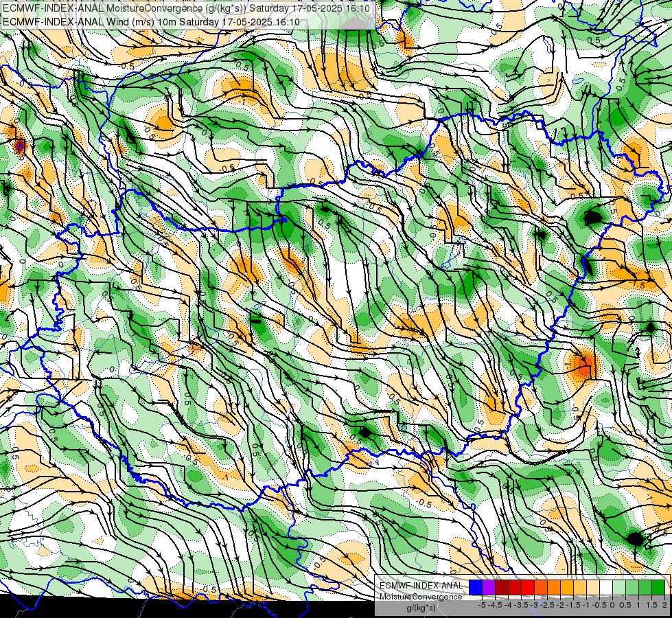
Task: Click the legend scale value 2
Action: [x=664, y=605]
